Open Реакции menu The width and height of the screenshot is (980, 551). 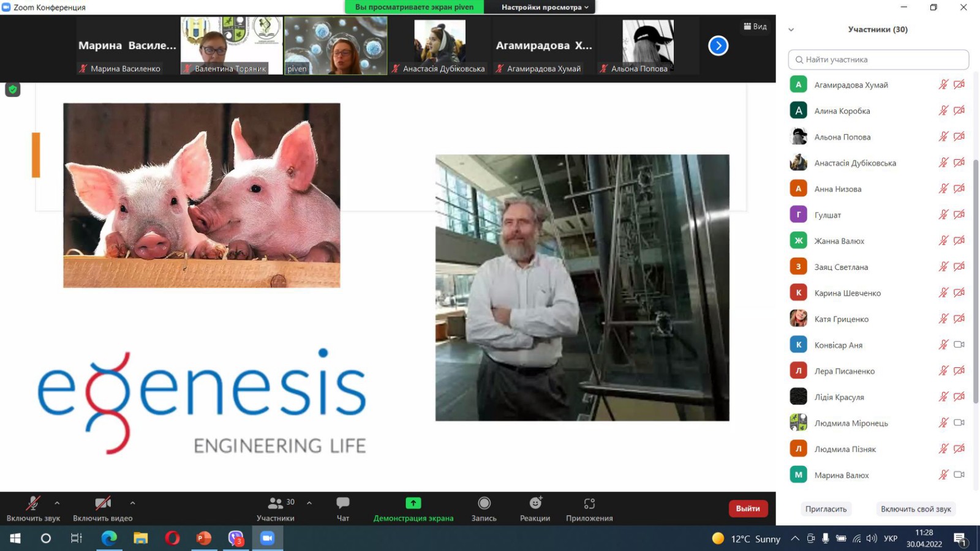[535, 509]
